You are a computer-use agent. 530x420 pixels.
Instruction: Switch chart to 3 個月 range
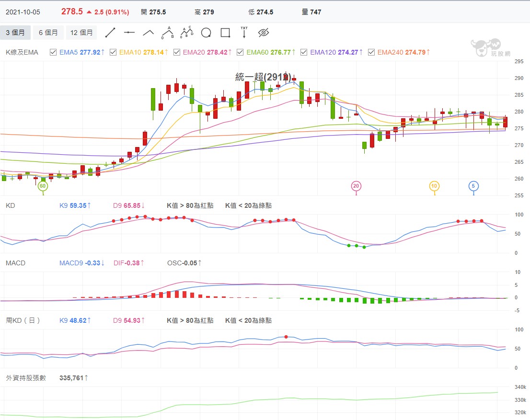click(x=15, y=33)
